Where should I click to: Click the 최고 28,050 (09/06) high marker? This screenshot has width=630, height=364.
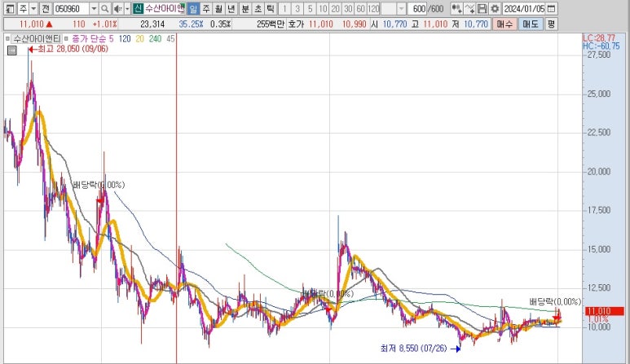(x=68, y=49)
